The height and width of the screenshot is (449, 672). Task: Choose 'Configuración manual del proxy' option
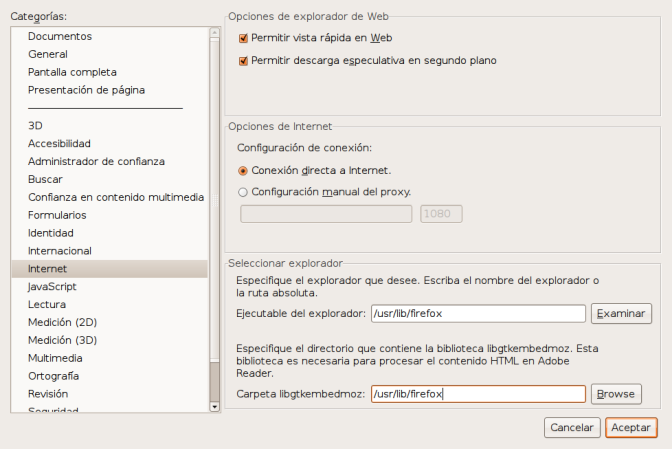coord(243,192)
